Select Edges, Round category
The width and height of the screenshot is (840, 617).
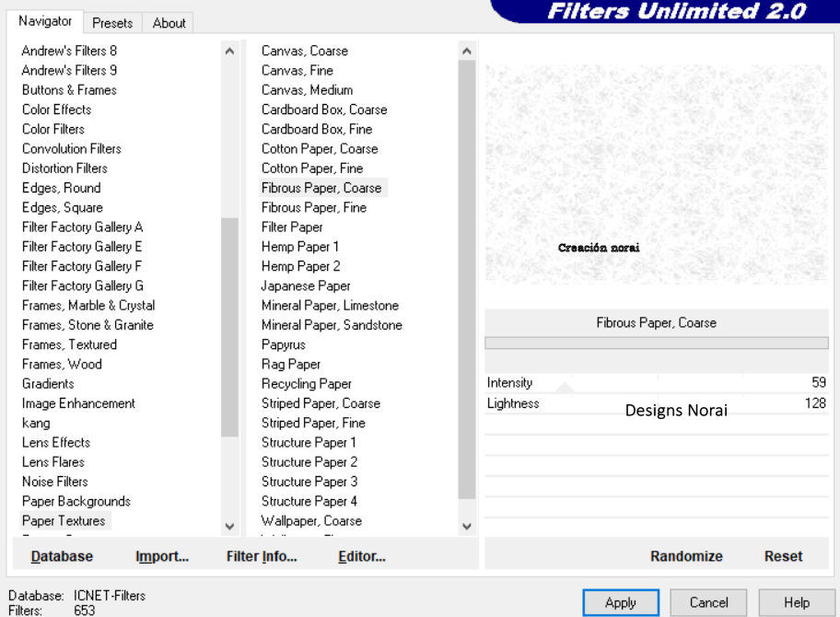(61, 188)
